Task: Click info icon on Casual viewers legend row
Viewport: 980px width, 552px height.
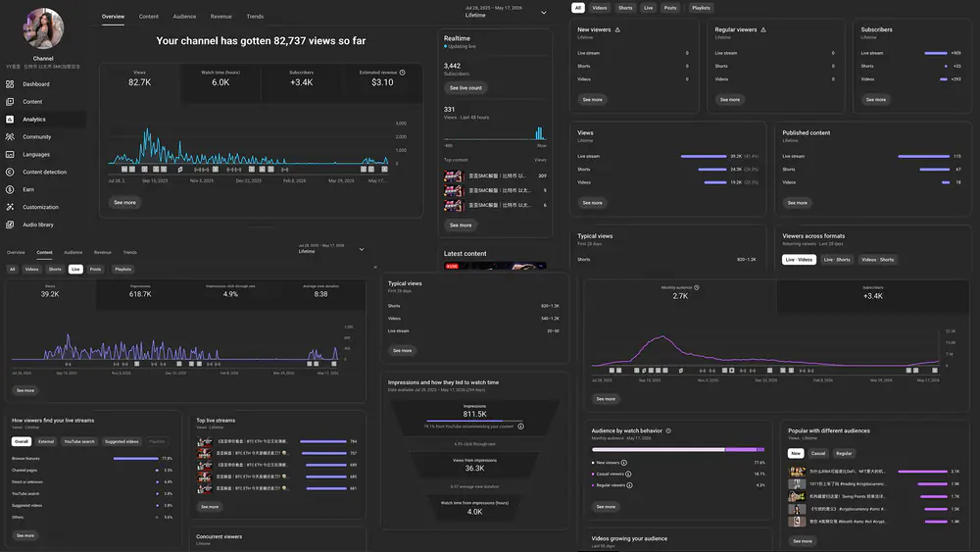Action: coord(628,474)
